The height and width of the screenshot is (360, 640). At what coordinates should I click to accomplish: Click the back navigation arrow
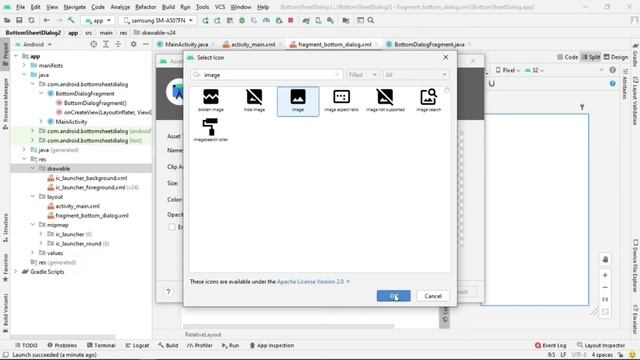[47, 20]
